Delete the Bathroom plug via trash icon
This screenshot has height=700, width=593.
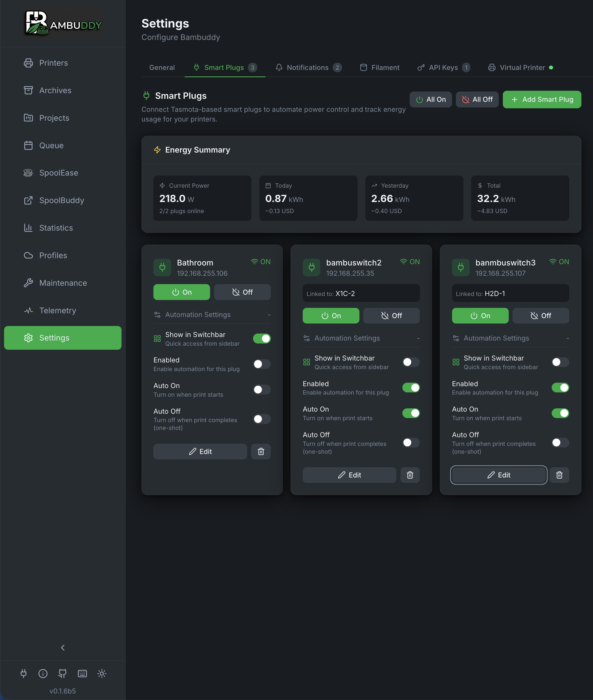click(261, 451)
